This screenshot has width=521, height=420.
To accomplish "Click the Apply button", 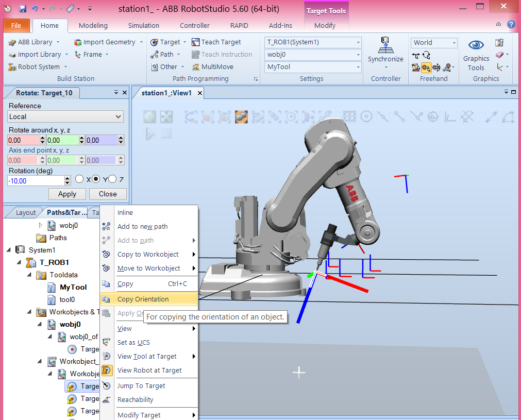I will 66,194.
